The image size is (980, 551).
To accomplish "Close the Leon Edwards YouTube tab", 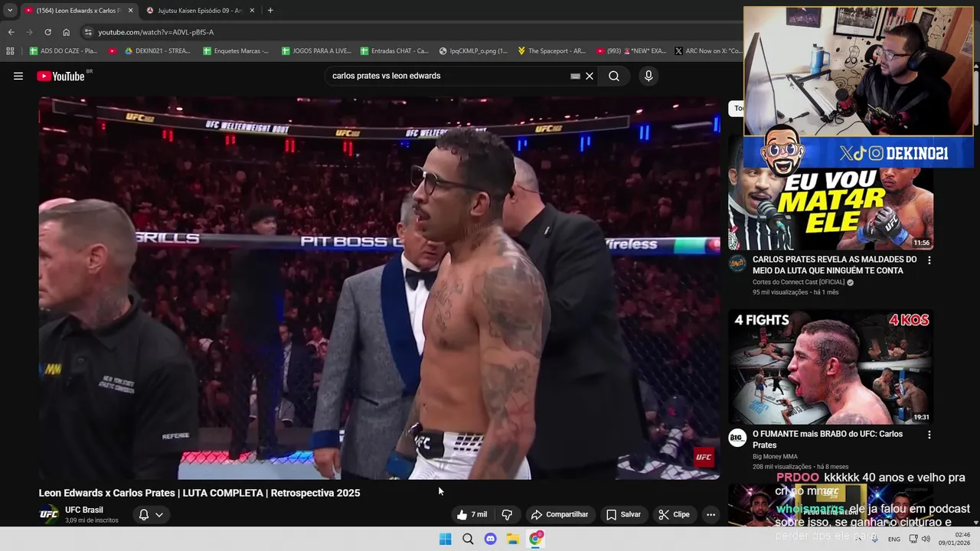I will (130, 11).
